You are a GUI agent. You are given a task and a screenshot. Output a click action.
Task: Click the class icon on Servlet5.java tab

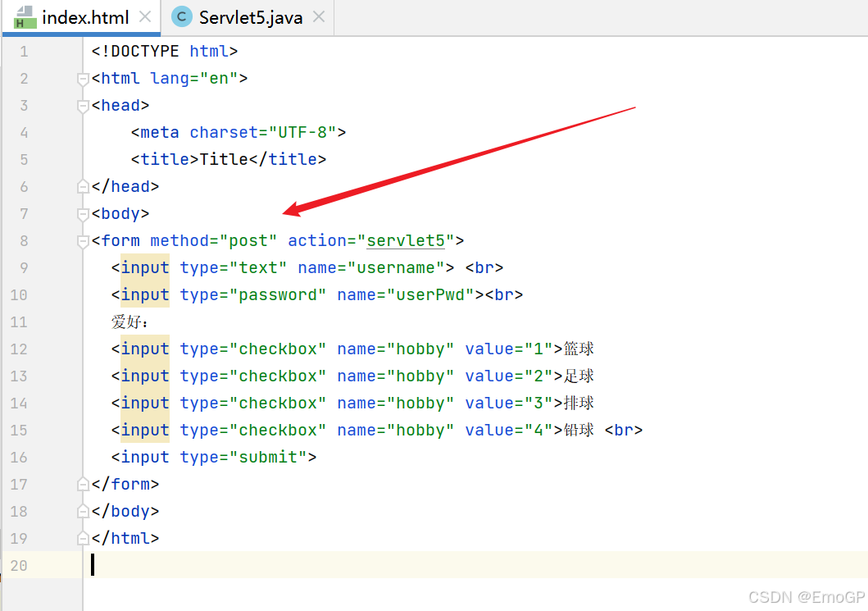[x=182, y=17]
